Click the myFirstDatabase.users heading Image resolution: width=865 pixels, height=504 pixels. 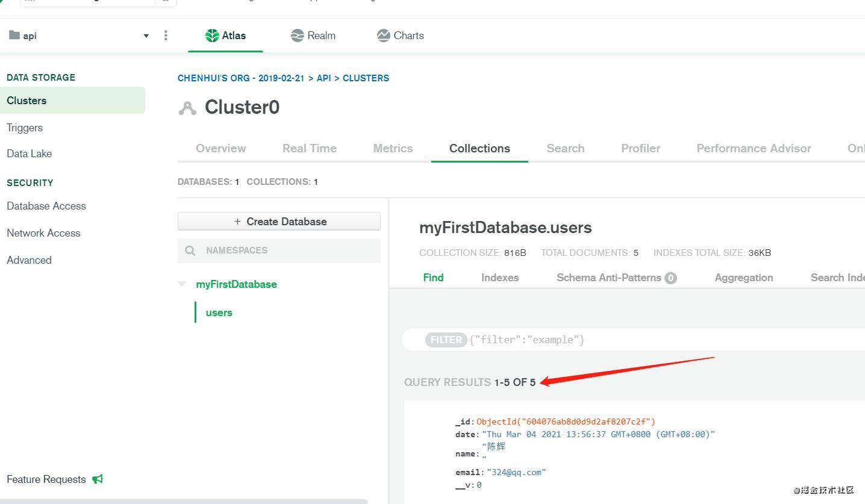[505, 228]
